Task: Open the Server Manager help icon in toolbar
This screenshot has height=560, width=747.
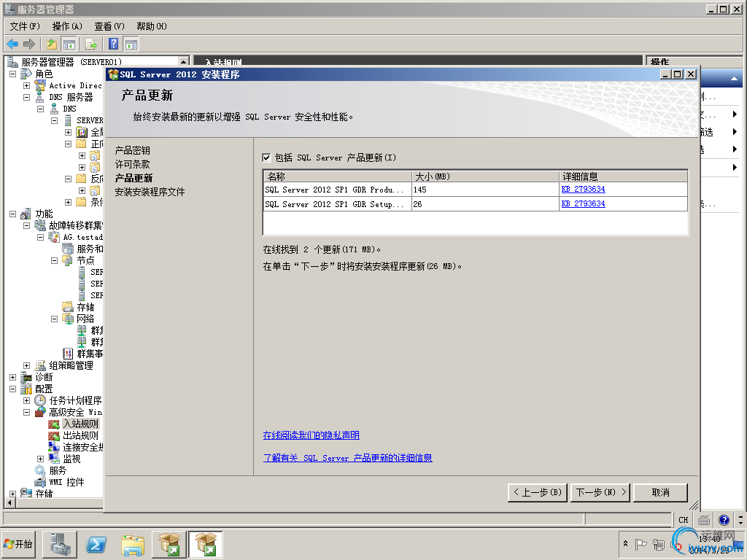Action: [112, 44]
